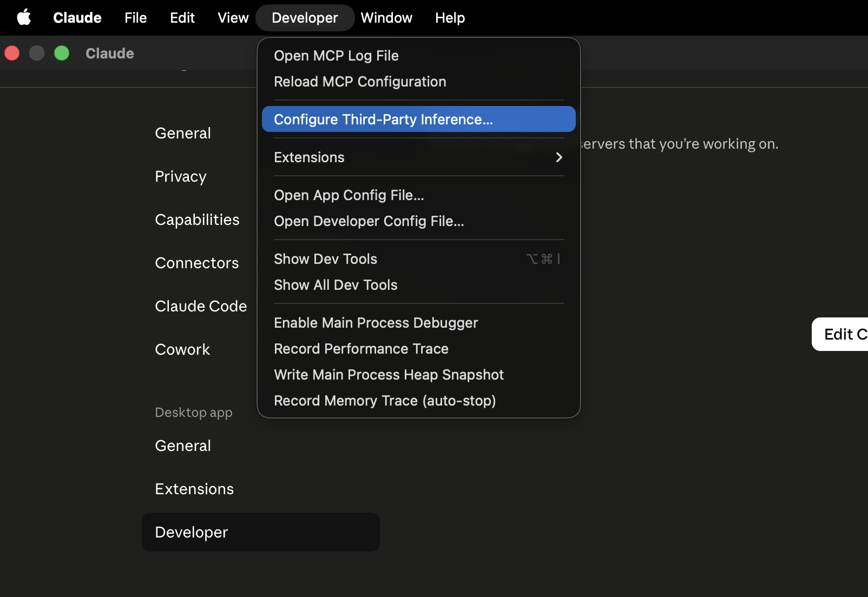Open the Apple menu
The width and height of the screenshot is (868, 597).
[x=24, y=18]
